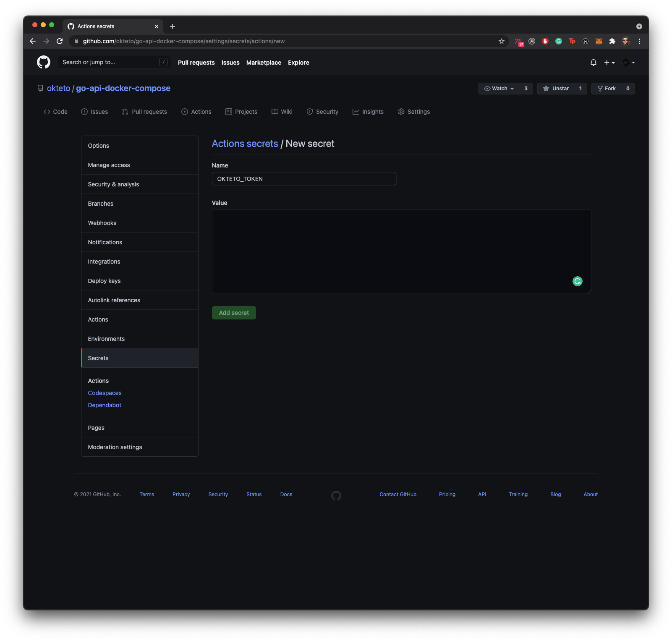Screen dimensions: 672x641
Task: Bookmark this page with the star icon
Action: (501, 41)
